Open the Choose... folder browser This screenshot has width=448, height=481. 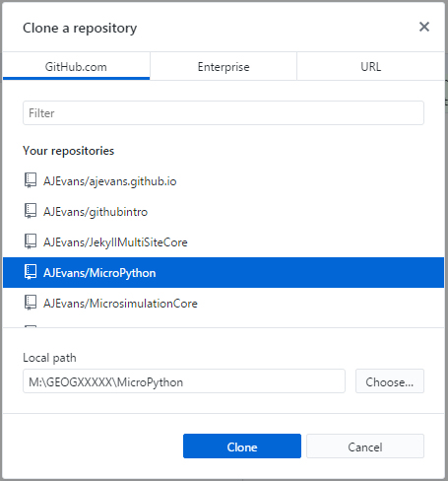point(390,381)
